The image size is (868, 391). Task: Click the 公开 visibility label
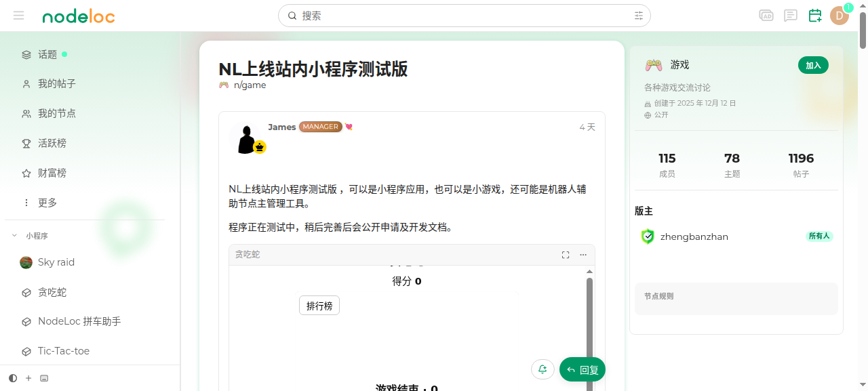661,115
